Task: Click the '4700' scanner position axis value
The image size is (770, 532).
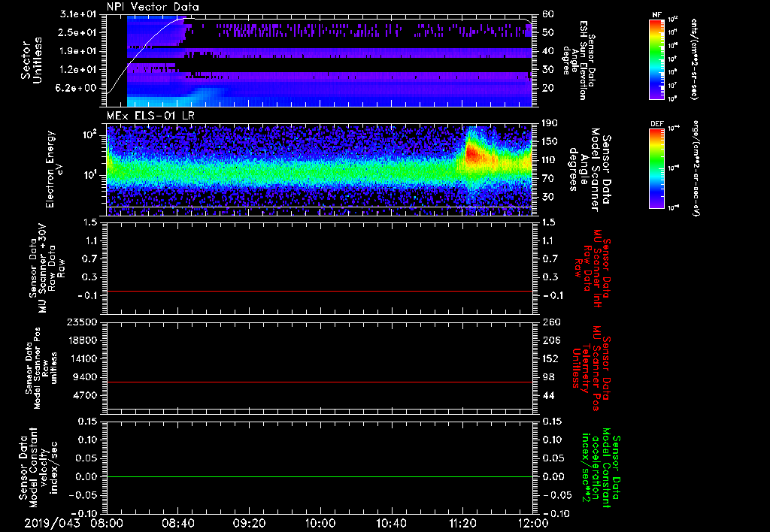Action: [x=86, y=395]
